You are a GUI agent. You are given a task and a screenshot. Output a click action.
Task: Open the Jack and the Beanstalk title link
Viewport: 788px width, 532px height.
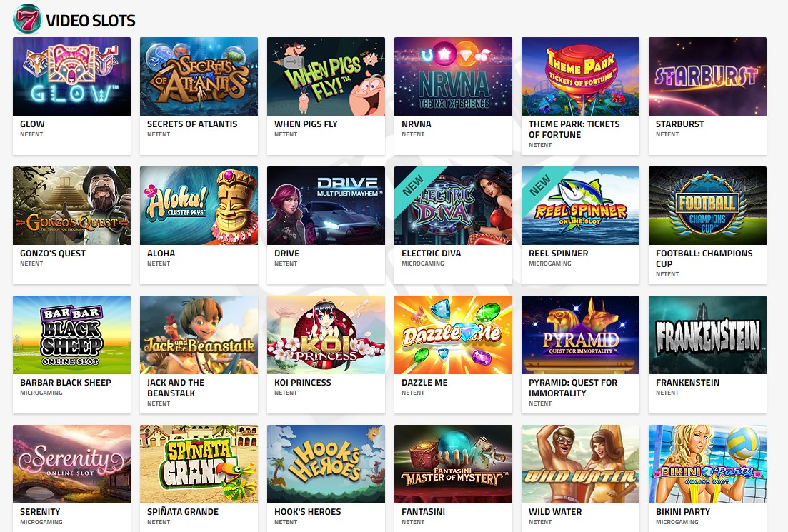click(176, 387)
